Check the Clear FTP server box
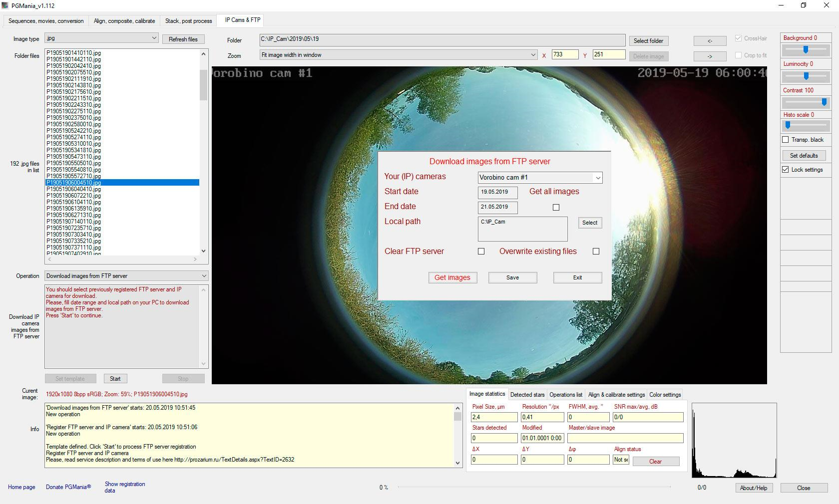Image resolution: width=839 pixels, height=504 pixels. [481, 252]
